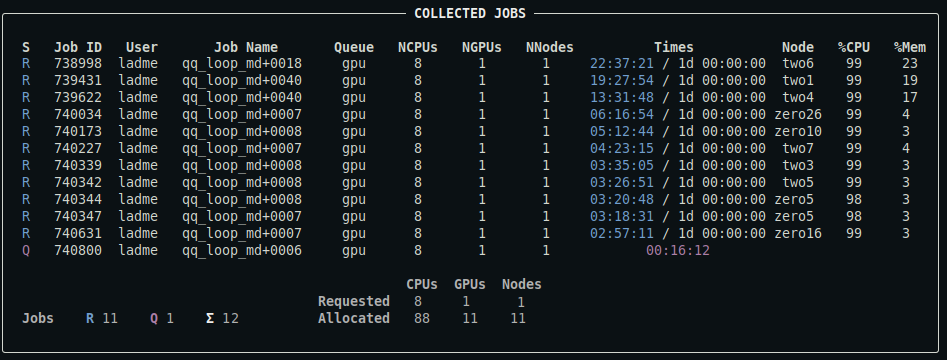This screenshot has width=947, height=360.
Task: Select job ID 739622
Action: pos(78,97)
